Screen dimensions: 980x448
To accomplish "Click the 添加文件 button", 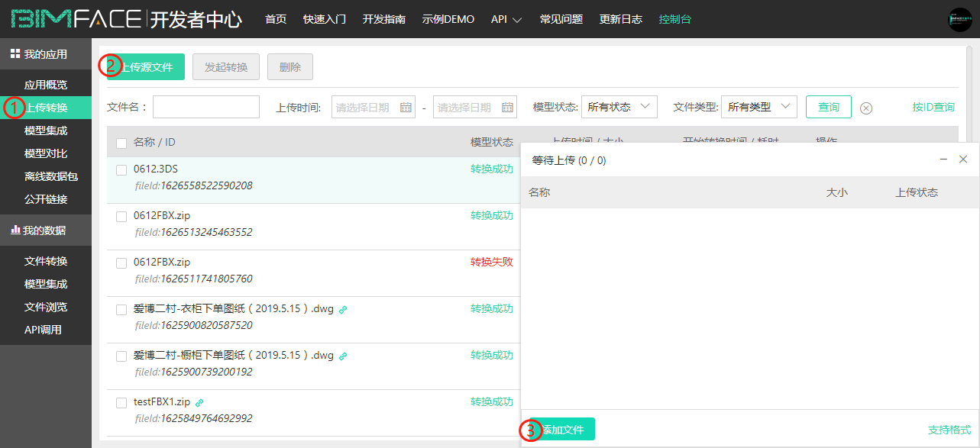I will tap(562, 430).
